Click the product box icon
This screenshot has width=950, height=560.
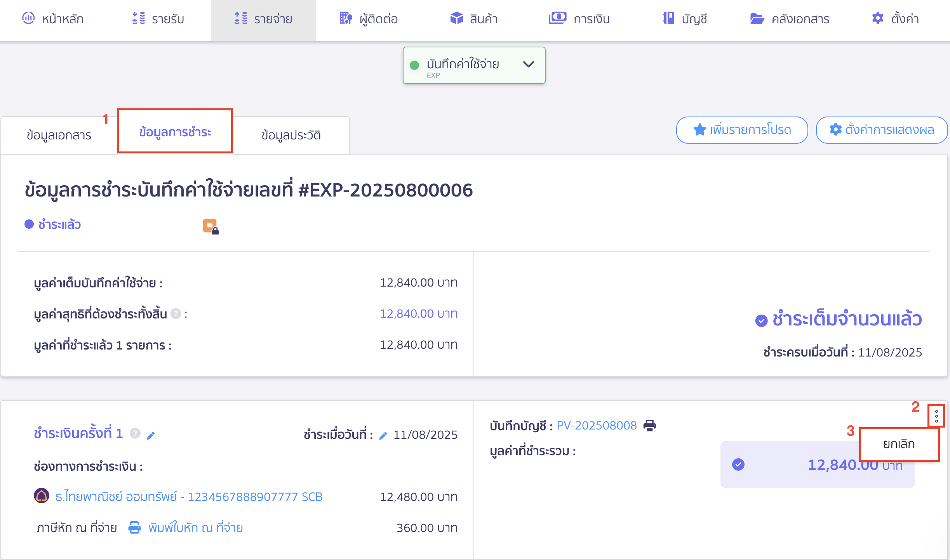coord(457,18)
